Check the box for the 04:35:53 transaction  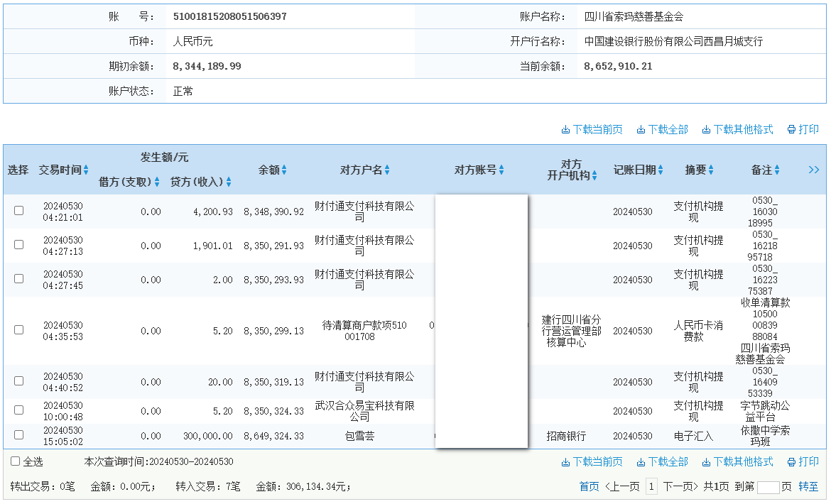pos(18,330)
